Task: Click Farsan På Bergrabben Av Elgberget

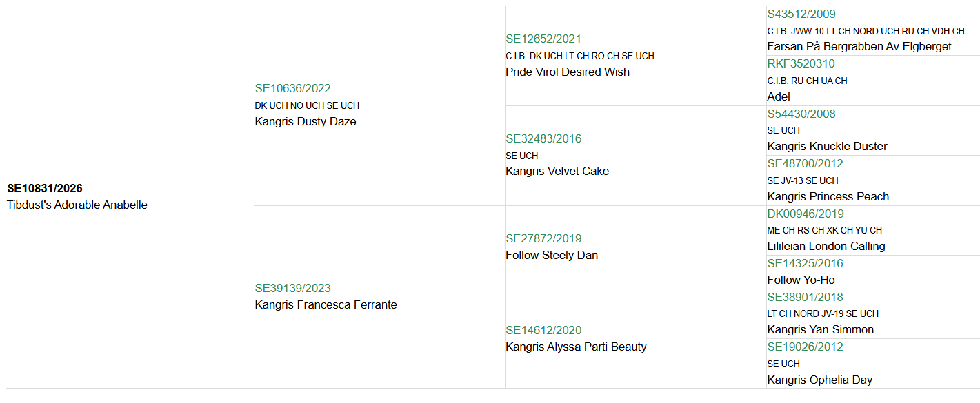Action: pyautogui.click(x=859, y=46)
